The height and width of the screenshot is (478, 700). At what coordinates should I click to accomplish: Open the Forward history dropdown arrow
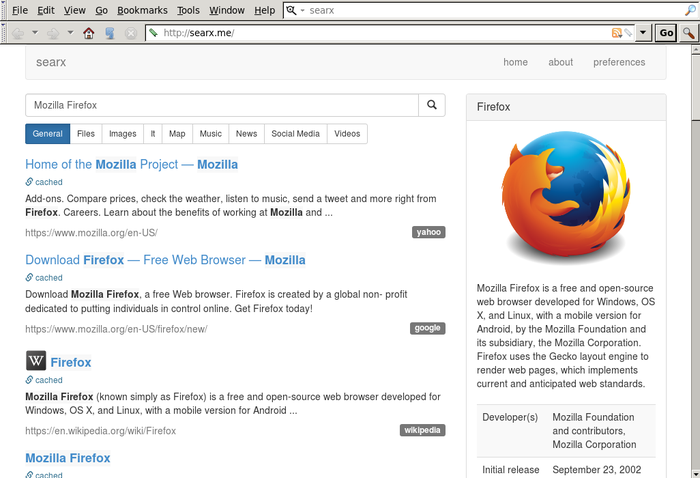[x=70, y=33]
